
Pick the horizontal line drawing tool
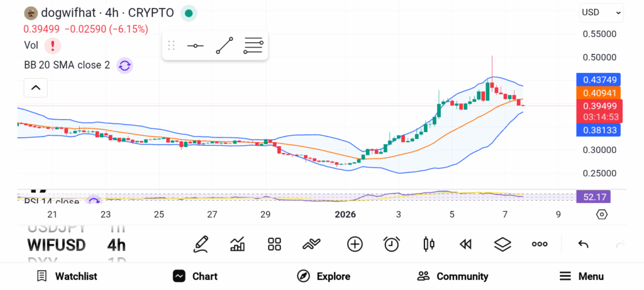196,46
